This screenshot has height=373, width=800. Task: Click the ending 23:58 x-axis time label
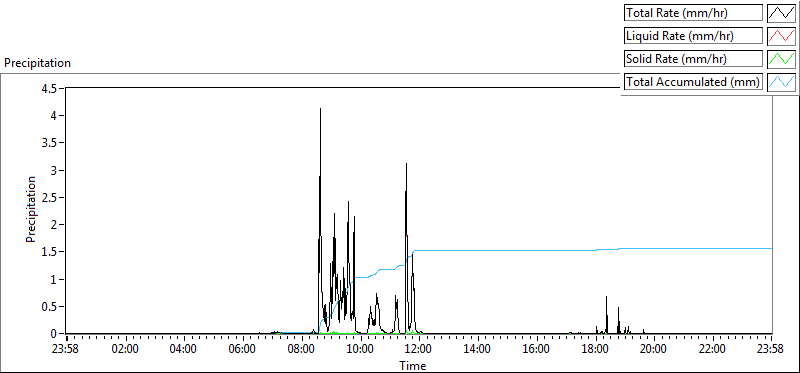click(x=771, y=350)
